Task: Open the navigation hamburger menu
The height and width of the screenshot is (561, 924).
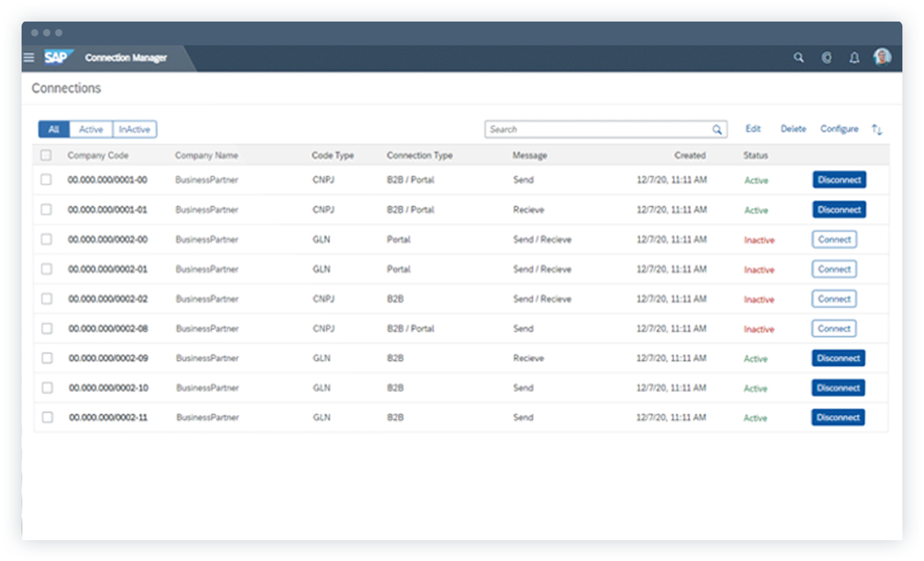Action: point(29,58)
